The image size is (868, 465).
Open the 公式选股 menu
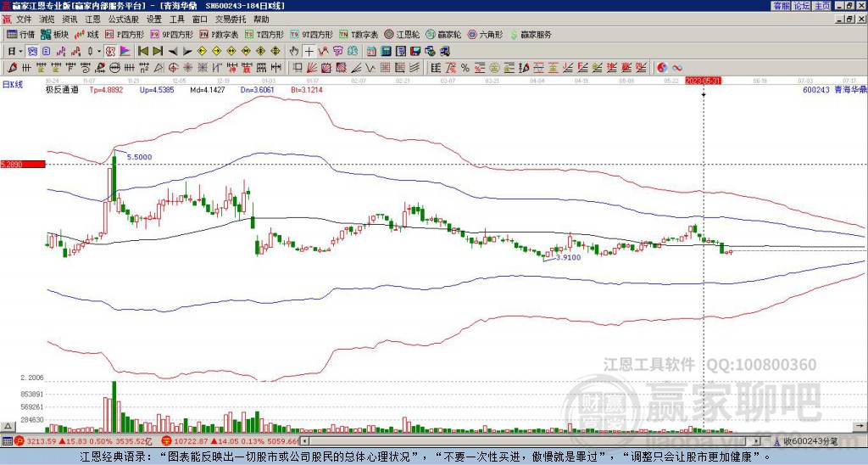click(123, 20)
